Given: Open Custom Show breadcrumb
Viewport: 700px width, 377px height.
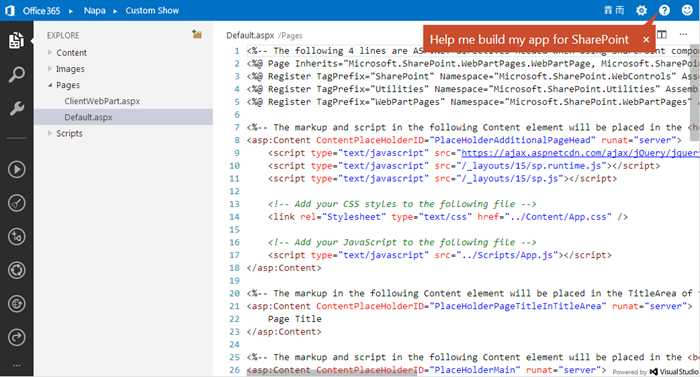Looking at the screenshot, I should pos(152,10).
